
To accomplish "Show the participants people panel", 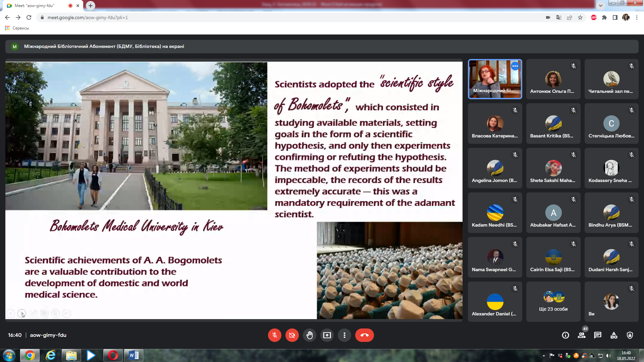I will 582,335.
